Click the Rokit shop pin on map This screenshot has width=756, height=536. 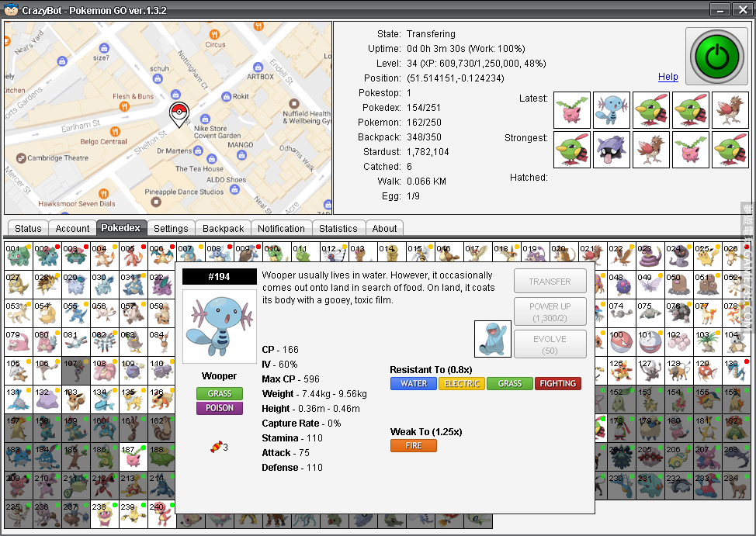click(x=226, y=96)
